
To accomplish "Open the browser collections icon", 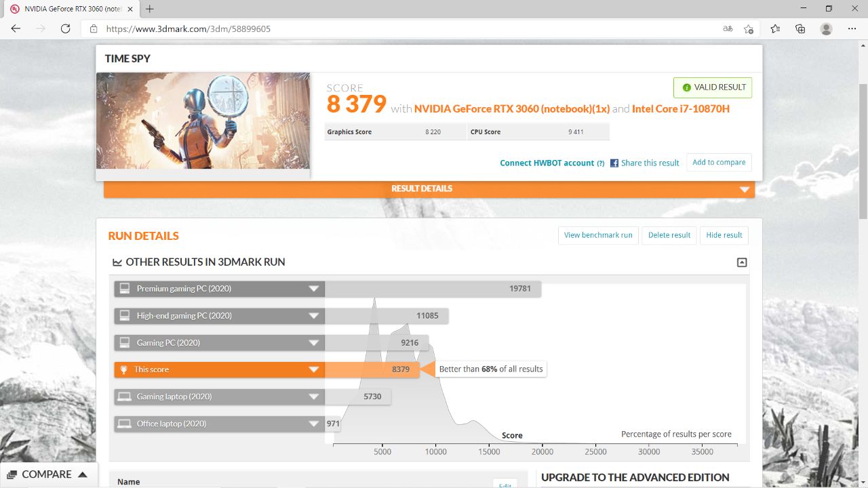I will (800, 28).
